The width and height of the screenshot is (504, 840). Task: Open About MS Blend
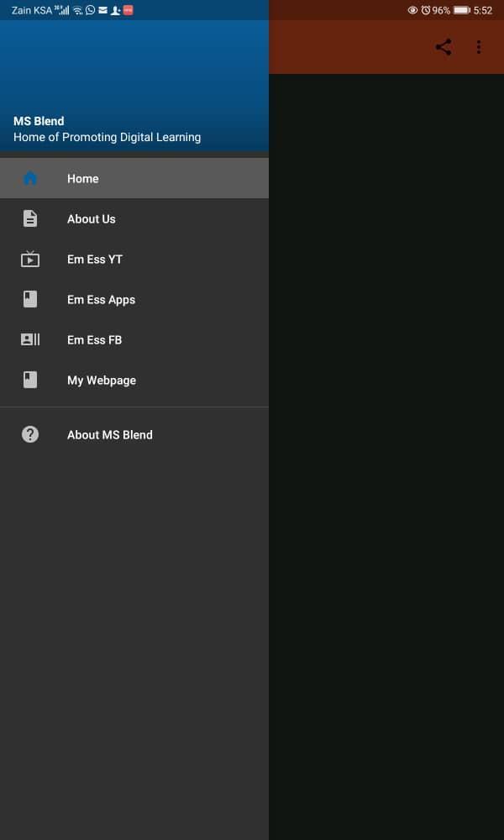click(x=134, y=434)
